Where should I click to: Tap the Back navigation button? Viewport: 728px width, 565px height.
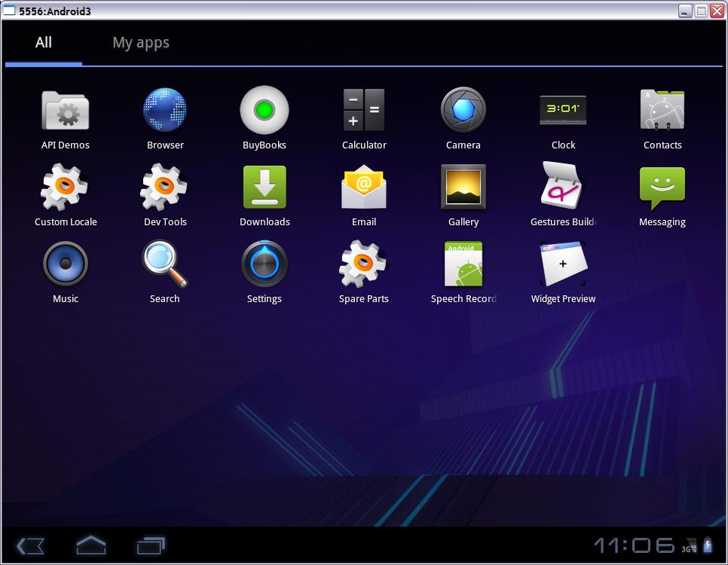pos(31,546)
